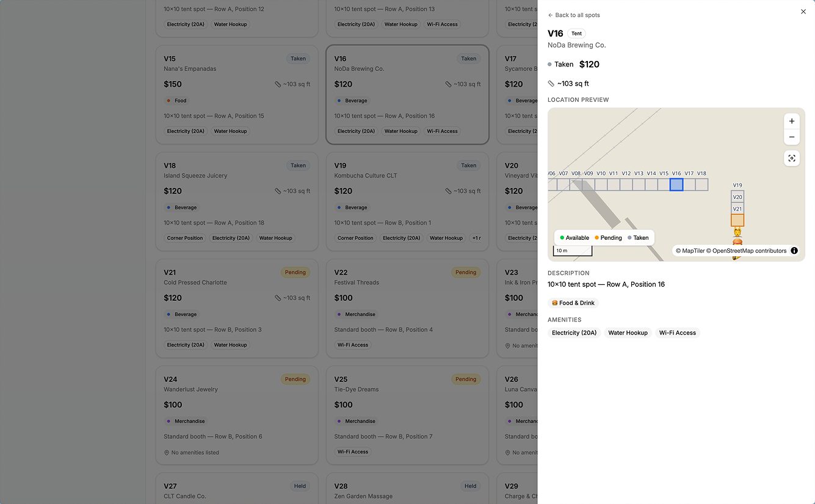815x504 pixels.
Task: Open the OpenStreetMap contributors link
Action: click(747, 251)
